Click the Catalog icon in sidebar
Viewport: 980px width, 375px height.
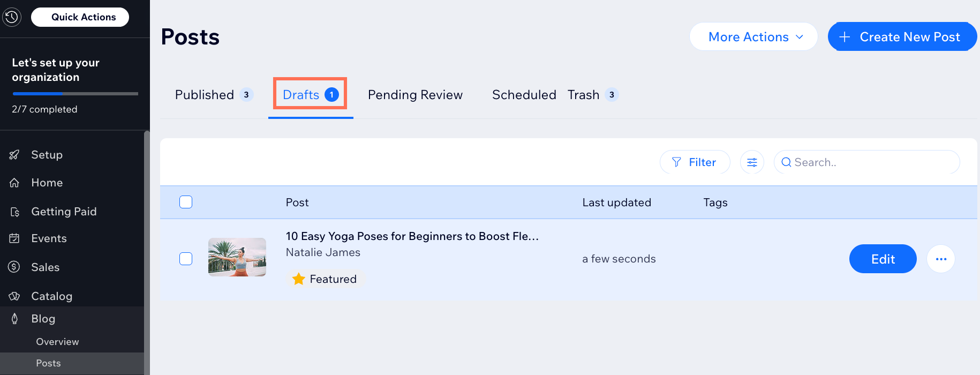pyautogui.click(x=14, y=296)
